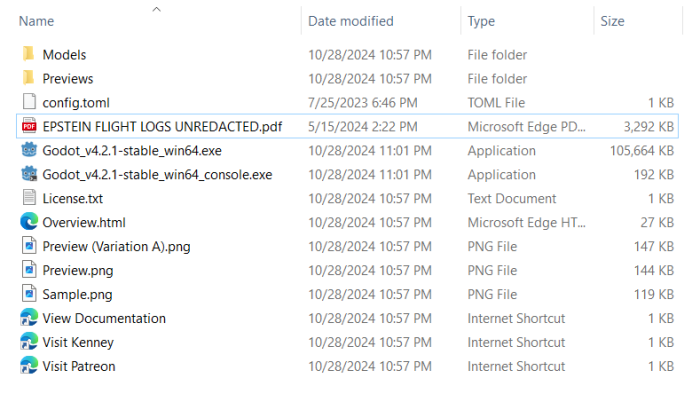The image size is (700, 402).
Task: Click the Godot win64.exe application icon
Action: 28,151
